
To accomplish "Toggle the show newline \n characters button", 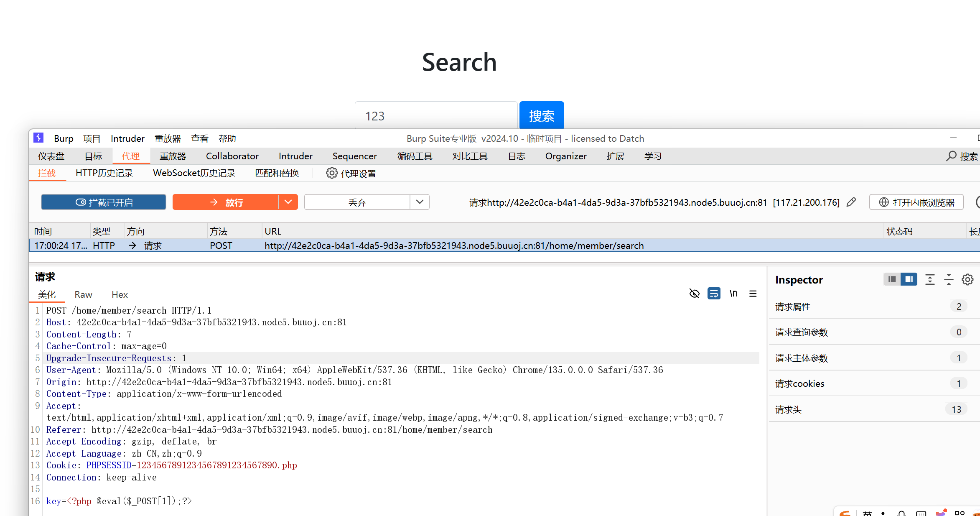I will 733,294.
